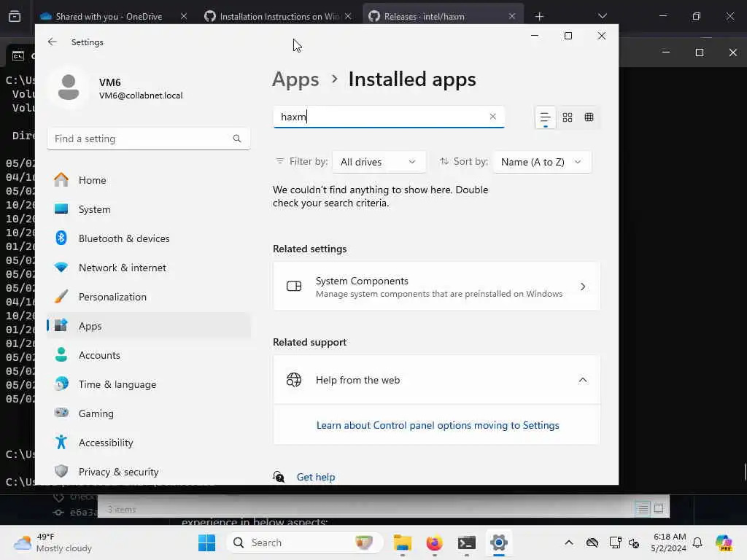The height and width of the screenshot is (560, 747).
Task: Click the VM6 user avatar
Action: pyautogui.click(x=69, y=88)
